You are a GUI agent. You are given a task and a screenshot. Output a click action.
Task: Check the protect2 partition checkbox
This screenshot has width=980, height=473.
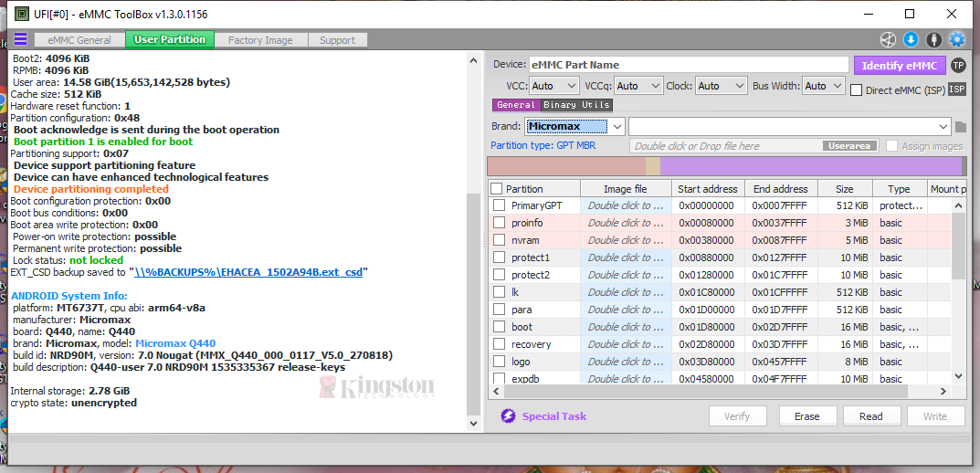(499, 274)
